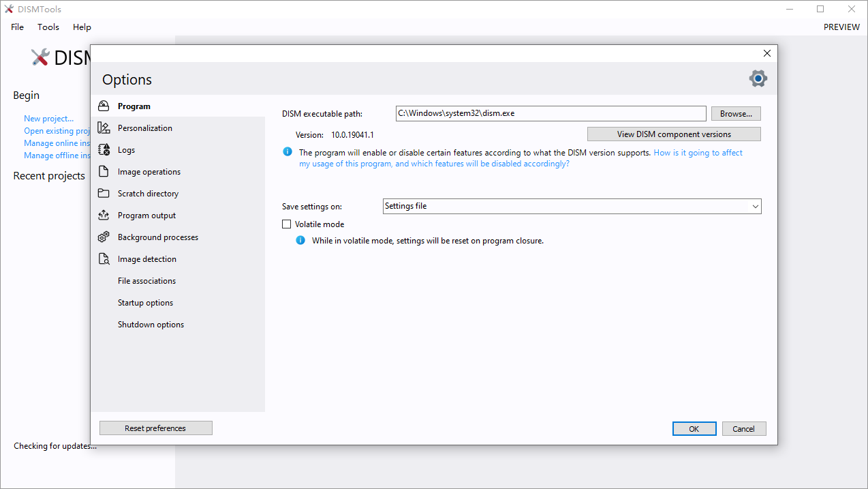
Task: Click View DISM component versions button
Action: pyautogui.click(x=674, y=134)
